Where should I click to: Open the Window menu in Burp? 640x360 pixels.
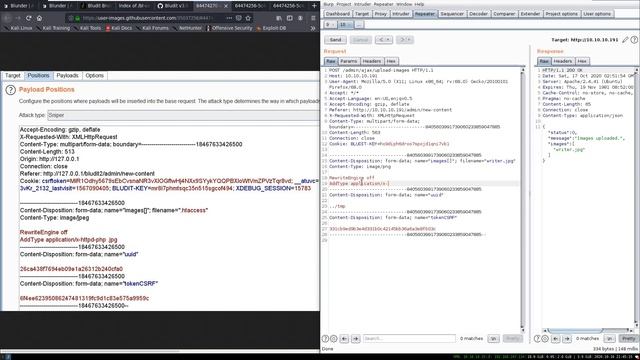point(404,4)
